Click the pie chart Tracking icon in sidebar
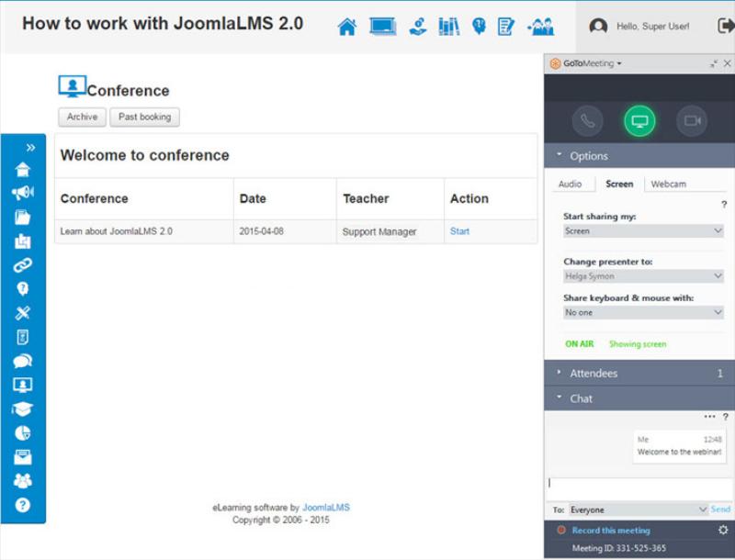735x560 pixels. (22, 433)
